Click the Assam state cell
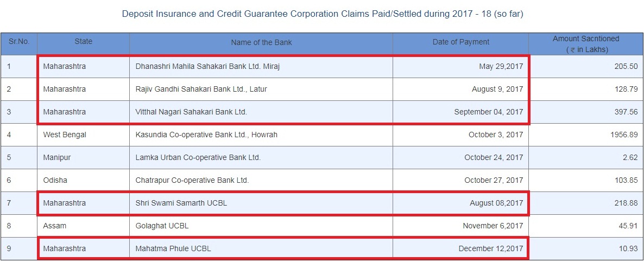Image resolution: width=644 pixels, height=262 pixels. (55, 226)
